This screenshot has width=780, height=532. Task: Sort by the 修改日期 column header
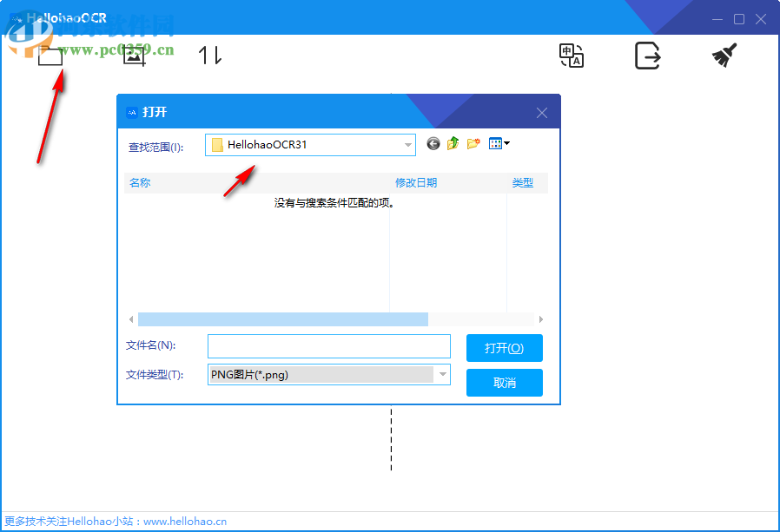pos(415,182)
